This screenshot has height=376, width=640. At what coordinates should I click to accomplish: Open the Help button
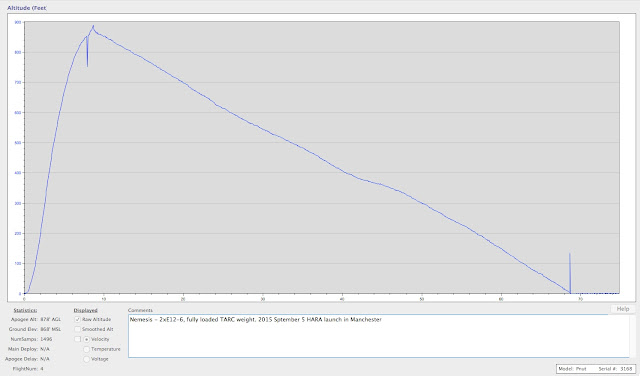click(x=622, y=309)
